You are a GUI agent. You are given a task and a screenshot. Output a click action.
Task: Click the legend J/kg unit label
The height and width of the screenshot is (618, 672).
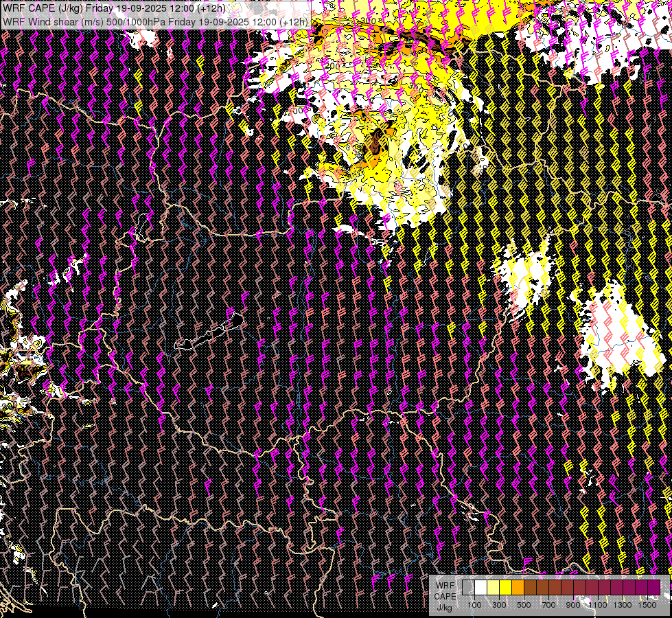coord(444,608)
